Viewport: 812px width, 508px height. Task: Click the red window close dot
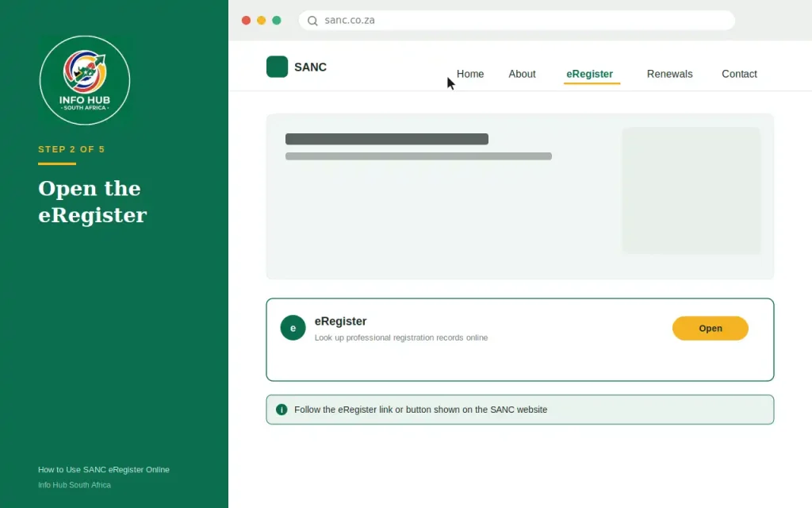tap(246, 20)
